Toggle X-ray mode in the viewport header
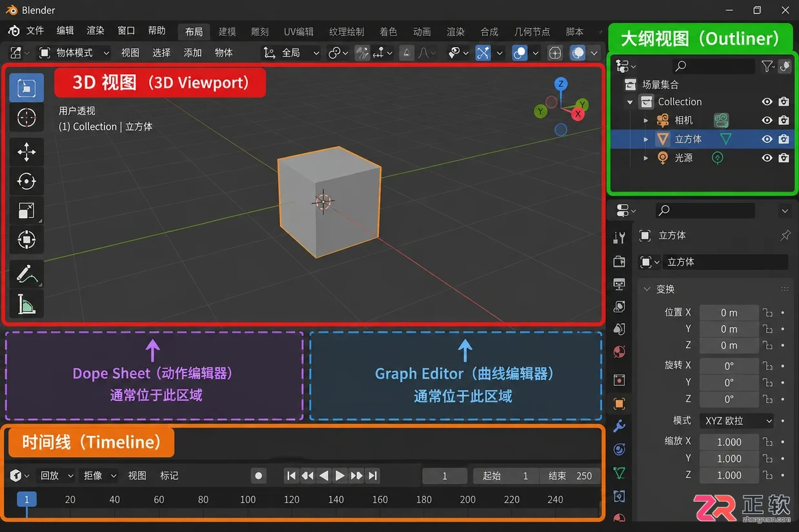Image resolution: width=799 pixels, height=532 pixels. (555, 53)
